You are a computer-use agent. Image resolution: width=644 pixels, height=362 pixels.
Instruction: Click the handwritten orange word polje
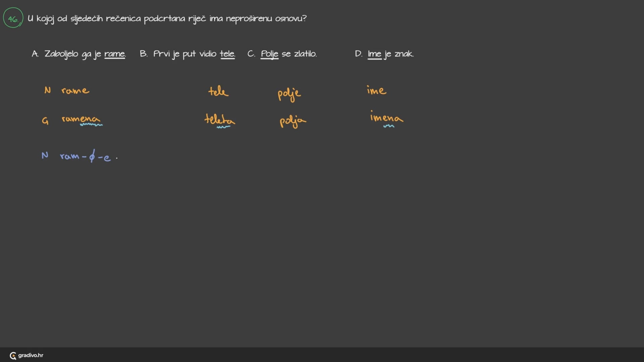pos(289,94)
